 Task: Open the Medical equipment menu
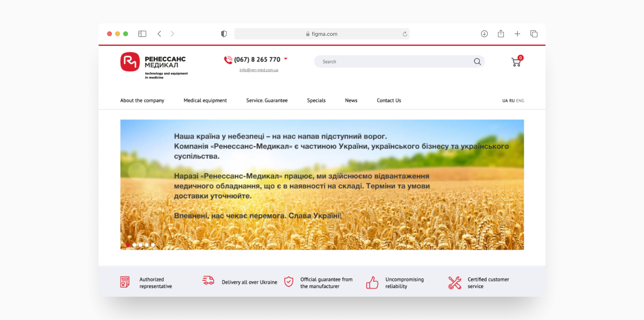205,100
